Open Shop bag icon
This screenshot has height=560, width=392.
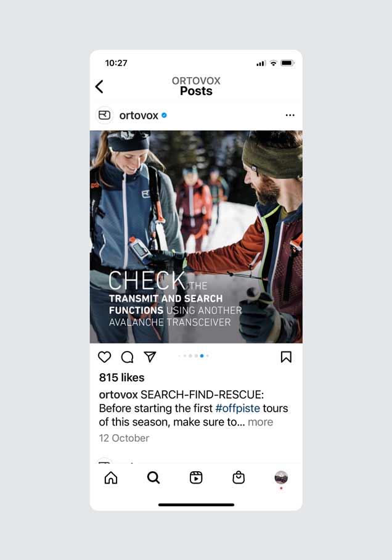pos(239,477)
